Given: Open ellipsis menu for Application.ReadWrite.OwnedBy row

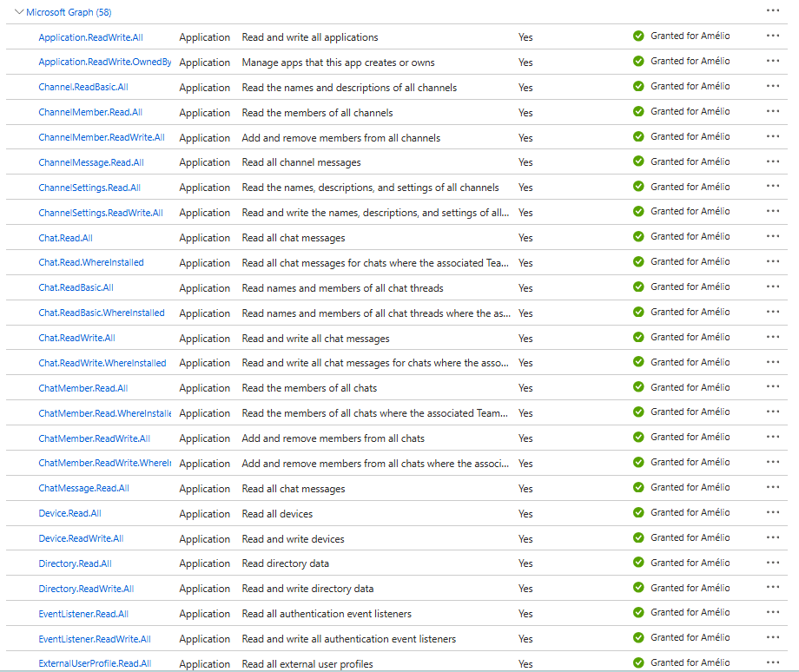Looking at the screenshot, I should pos(772,61).
